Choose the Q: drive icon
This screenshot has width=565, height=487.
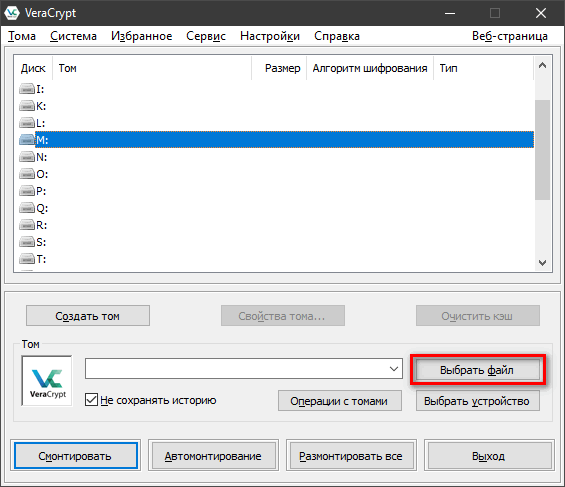coord(27,208)
